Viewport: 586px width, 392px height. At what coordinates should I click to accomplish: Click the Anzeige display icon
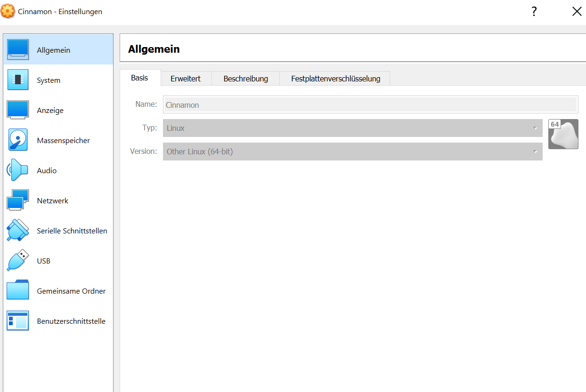point(18,110)
